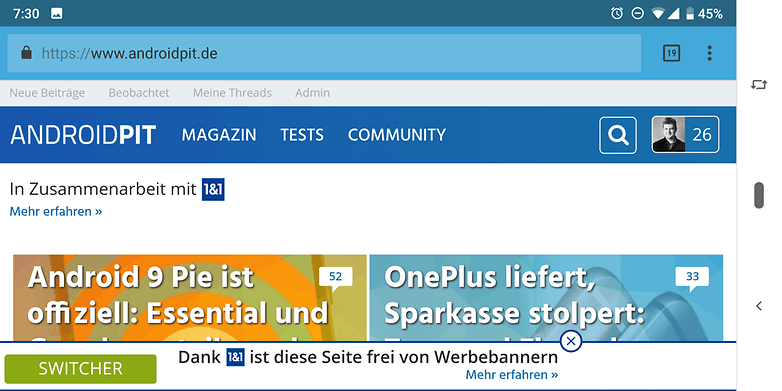
Task: Click Mehr erfahren link in bottom banner
Action: (x=512, y=375)
